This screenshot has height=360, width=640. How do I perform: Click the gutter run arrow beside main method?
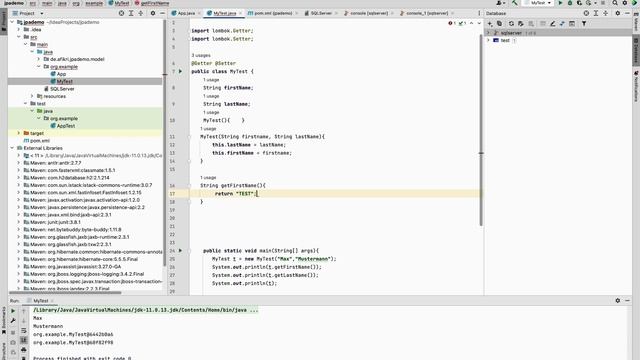[180, 251]
